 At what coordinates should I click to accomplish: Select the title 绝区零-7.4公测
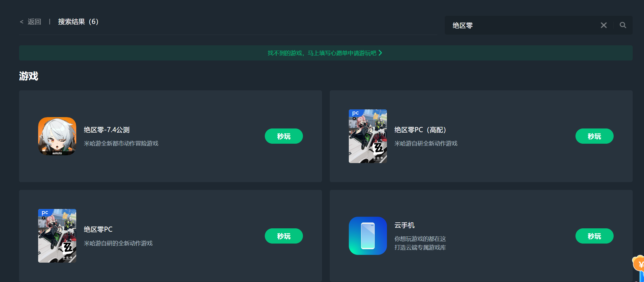pyautogui.click(x=107, y=130)
